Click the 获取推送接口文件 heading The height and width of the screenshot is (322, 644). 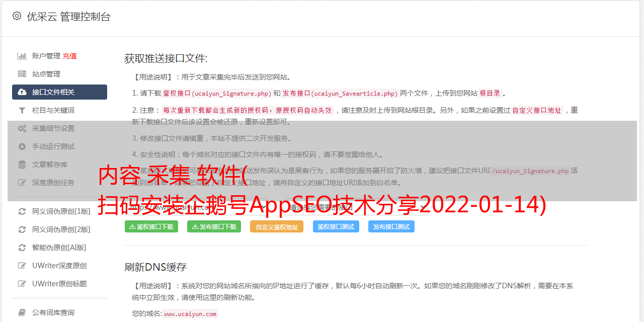click(166, 58)
